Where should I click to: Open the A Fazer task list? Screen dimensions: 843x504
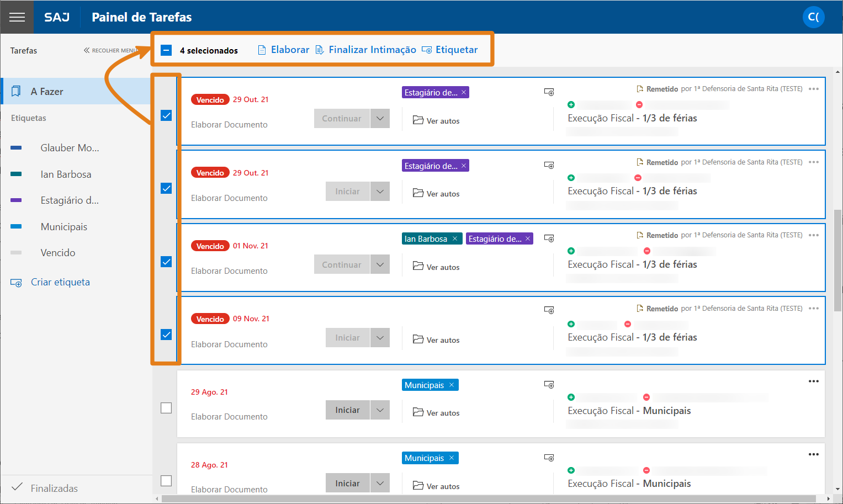(x=76, y=91)
